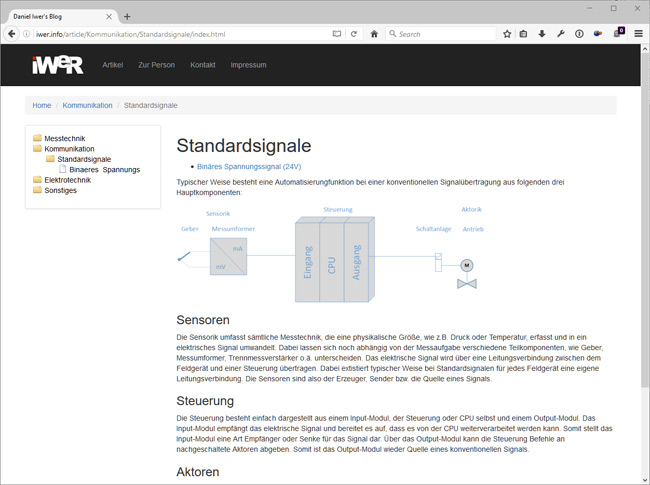Viewport: 650px width, 485px height.
Task: Select Standardsignale folder in sidebar tree
Action: click(x=84, y=159)
